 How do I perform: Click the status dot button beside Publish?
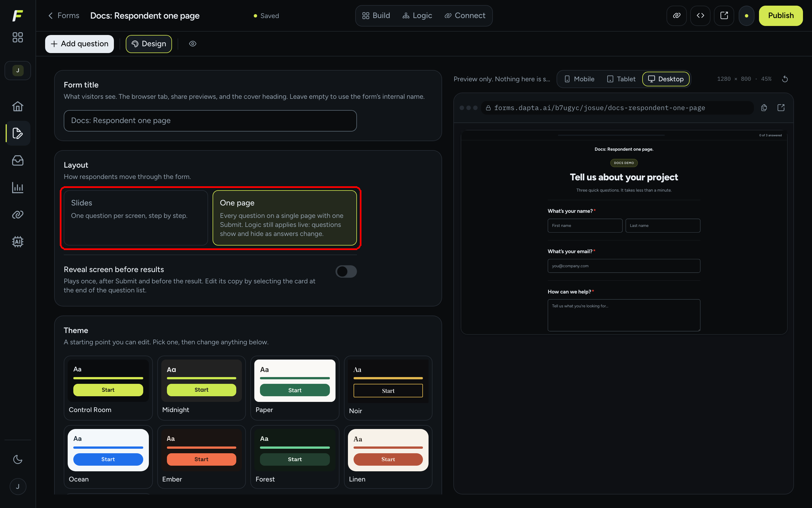746,16
